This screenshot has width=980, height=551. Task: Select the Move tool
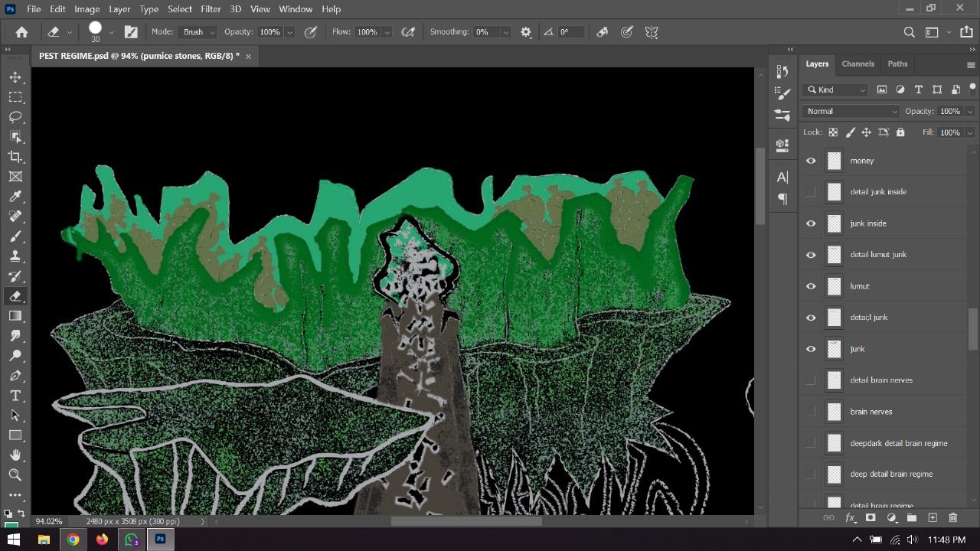click(x=15, y=77)
